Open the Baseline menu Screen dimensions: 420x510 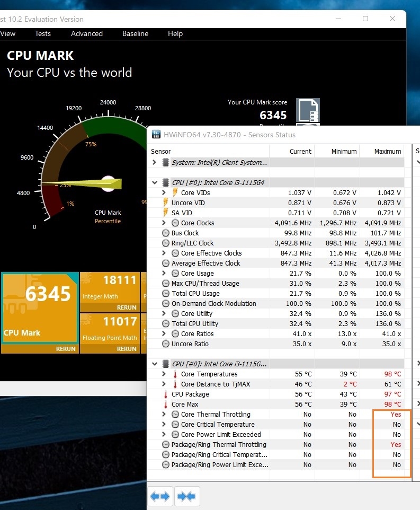(135, 33)
